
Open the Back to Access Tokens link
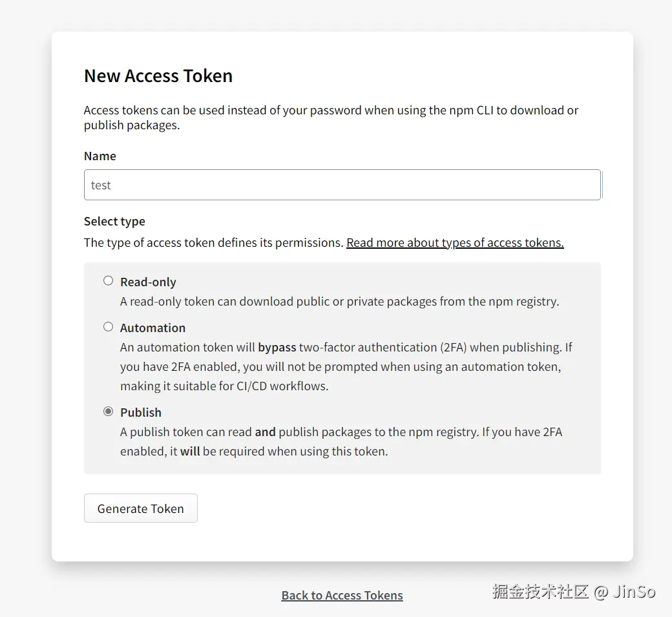(342, 596)
